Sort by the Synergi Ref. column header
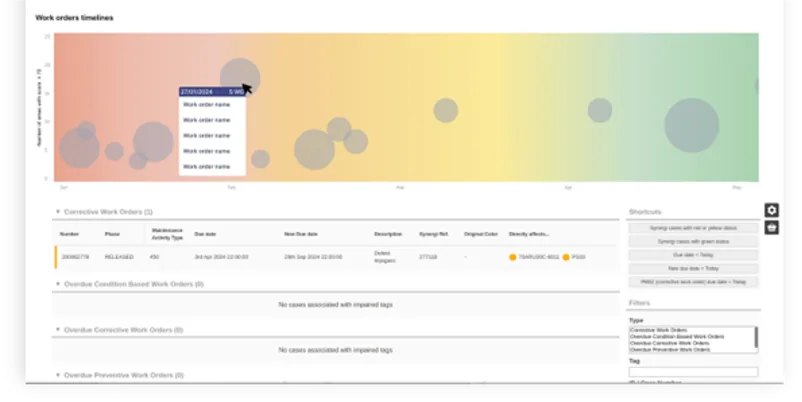Image resolution: width=802 pixels, height=402 pixels. pyautogui.click(x=433, y=234)
